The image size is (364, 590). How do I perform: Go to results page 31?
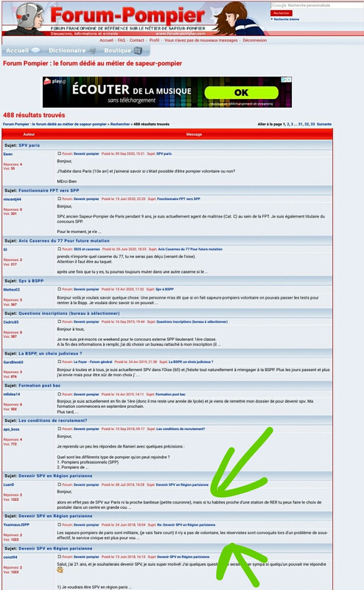(x=301, y=124)
